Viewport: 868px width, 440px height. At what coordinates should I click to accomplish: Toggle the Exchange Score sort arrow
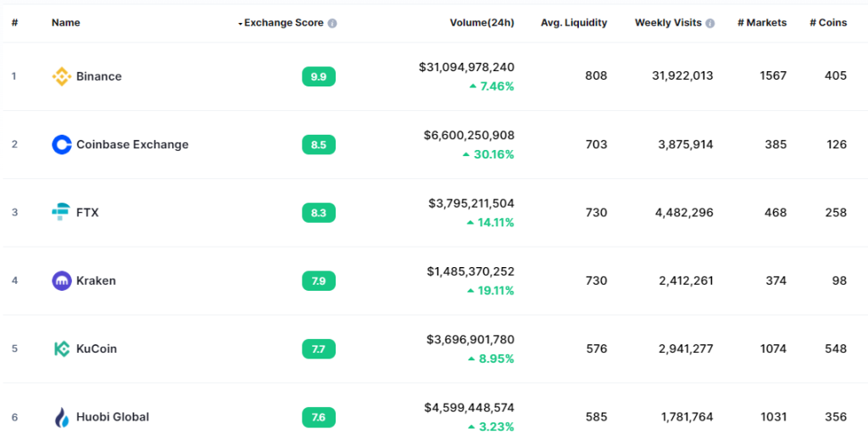pyautogui.click(x=240, y=24)
